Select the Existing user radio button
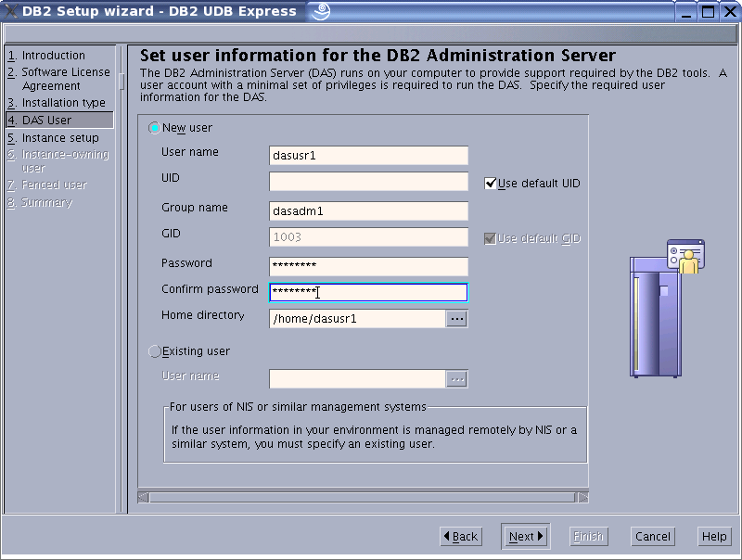This screenshot has width=742, height=560. tap(154, 351)
